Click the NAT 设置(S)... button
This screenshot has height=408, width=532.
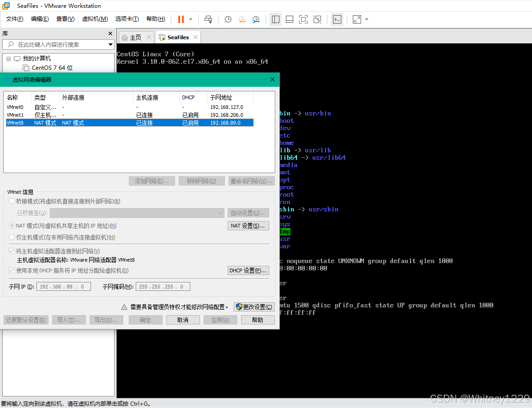(248, 226)
